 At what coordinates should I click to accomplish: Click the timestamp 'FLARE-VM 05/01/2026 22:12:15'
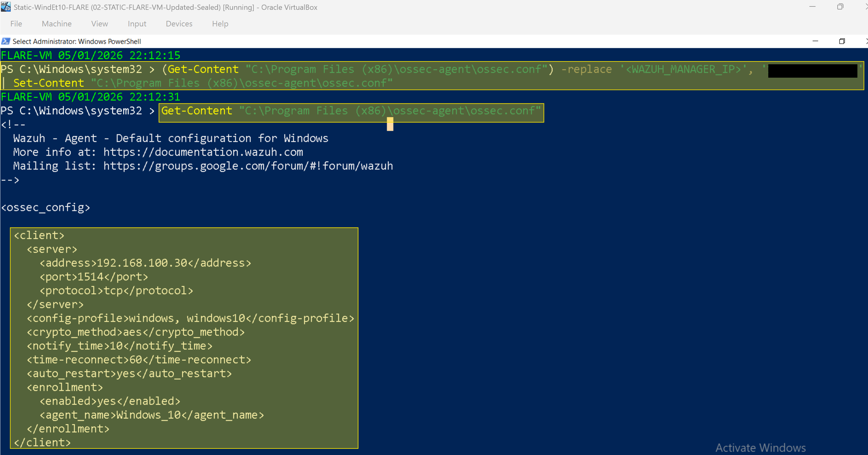pos(90,55)
